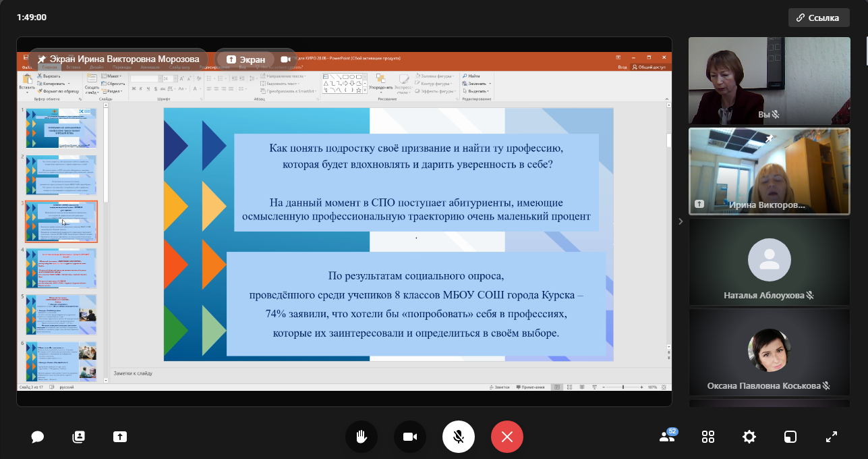This screenshot has width=868, height=459.
Task: Increase font size A icon
Action: point(182,78)
